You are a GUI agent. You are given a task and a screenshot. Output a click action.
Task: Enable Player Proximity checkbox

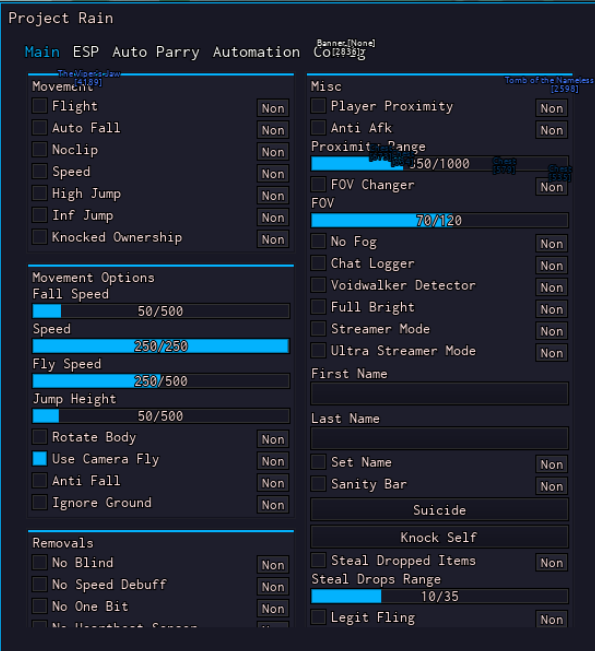tap(318, 106)
